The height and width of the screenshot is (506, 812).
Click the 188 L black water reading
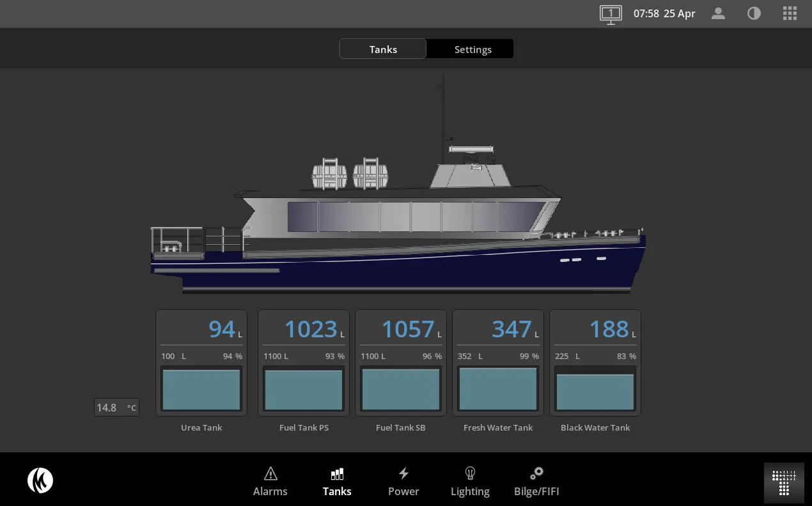pos(612,329)
